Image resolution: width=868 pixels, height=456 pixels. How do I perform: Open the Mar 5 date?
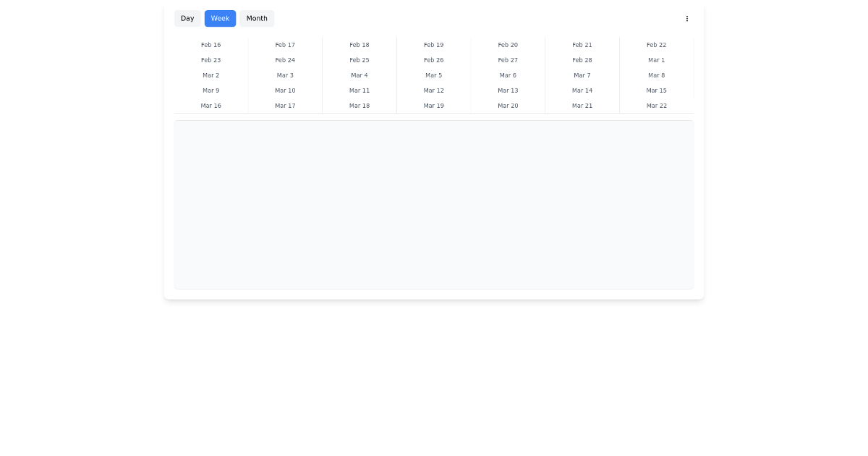(433, 75)
